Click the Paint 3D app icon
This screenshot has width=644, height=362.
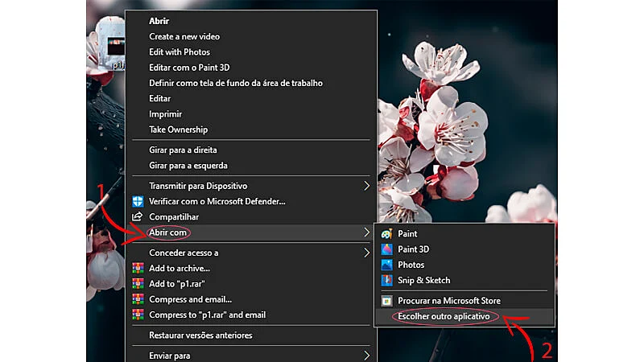(386, 249)
